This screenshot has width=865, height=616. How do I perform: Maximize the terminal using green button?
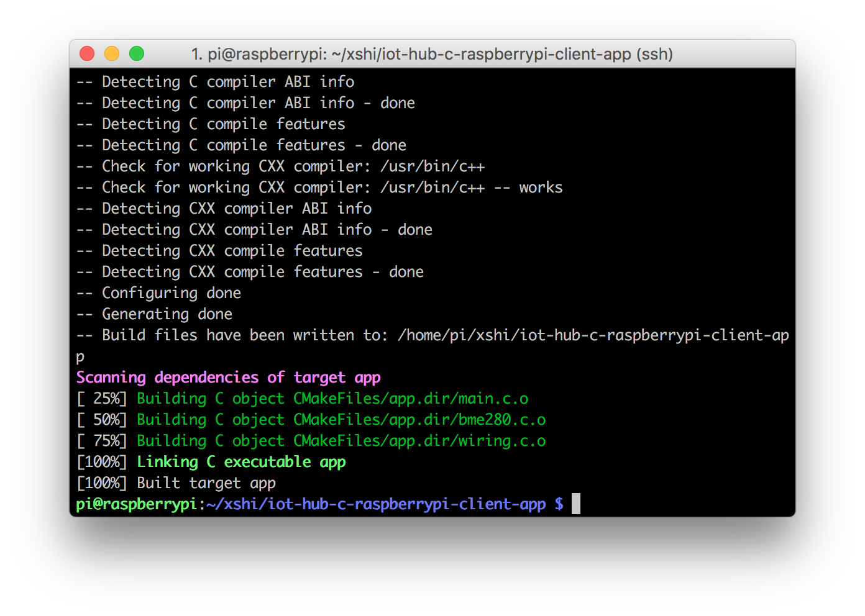tap(137, 54)
